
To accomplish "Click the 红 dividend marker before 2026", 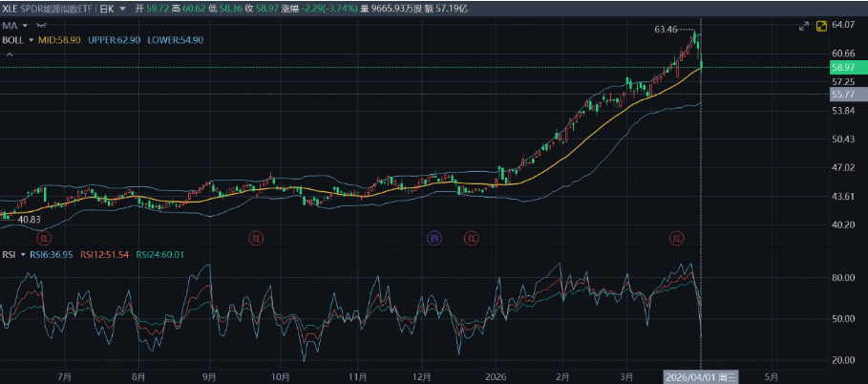I will (x=470, y=237).
